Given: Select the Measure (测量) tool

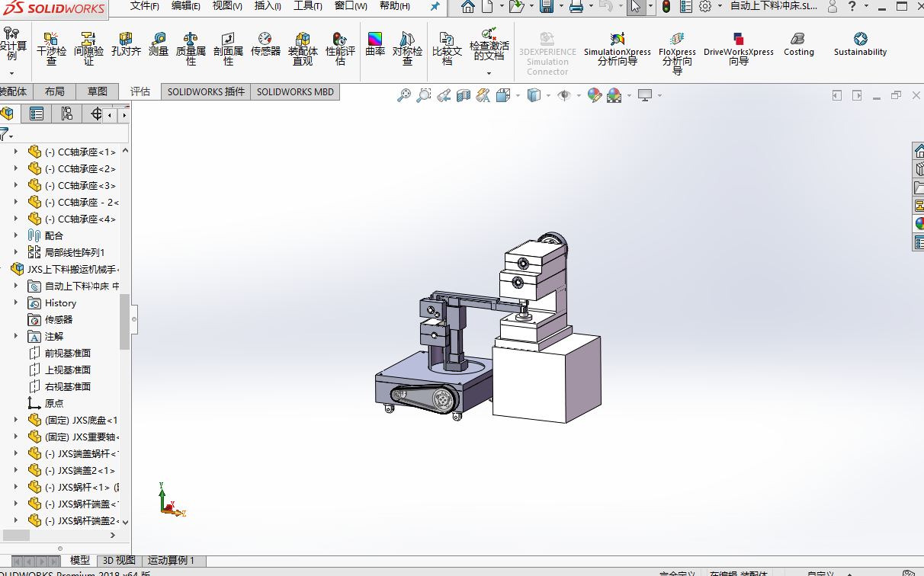Looking at the screenshot, I should click(x=159, y=45).
